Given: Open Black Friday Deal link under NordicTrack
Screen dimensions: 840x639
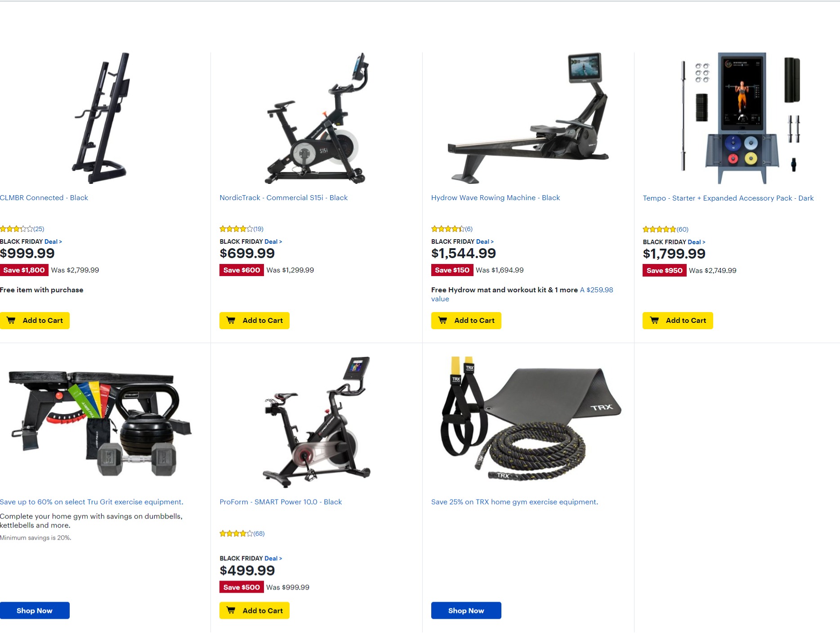Looking at the screenshot, I should [x=273, y=241].
